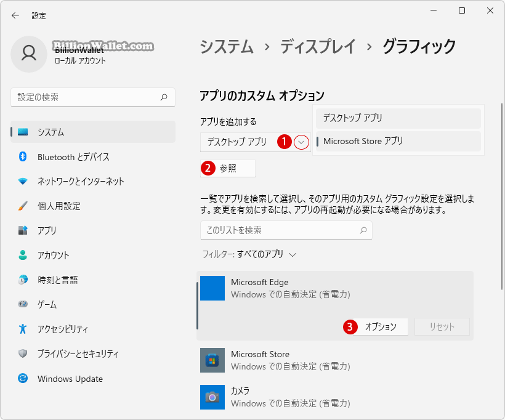Screen dimensions: 505x420
Task: Click システム in the breadcrumb
Action: (x=227, y=46)
